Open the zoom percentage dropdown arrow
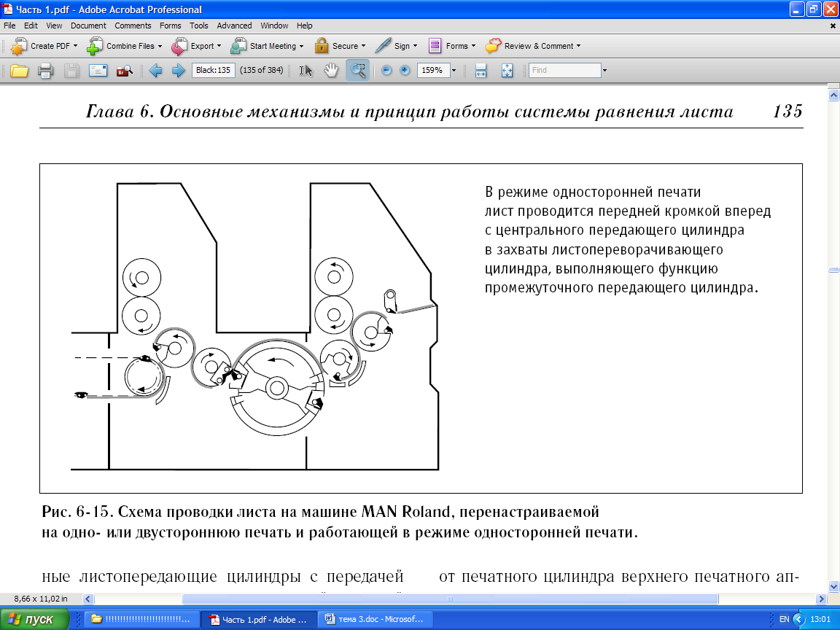This screenshot has width=840, height=630. coord(454,70)
